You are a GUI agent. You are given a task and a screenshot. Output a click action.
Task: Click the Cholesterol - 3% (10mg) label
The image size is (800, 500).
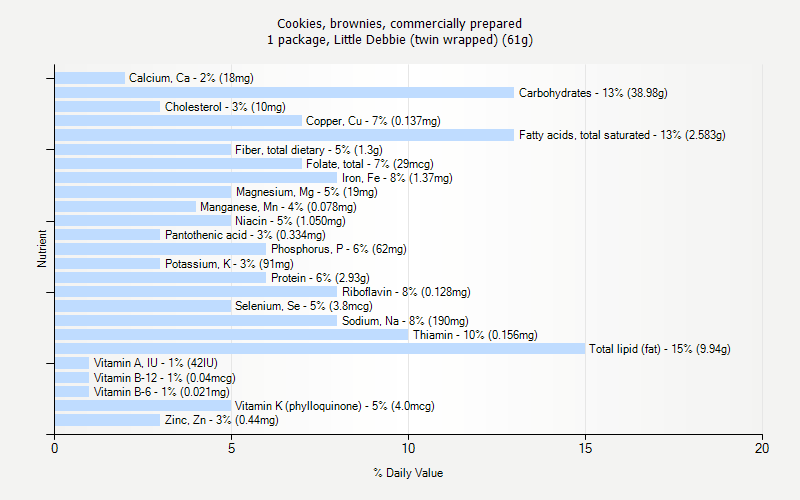point(225,107)
